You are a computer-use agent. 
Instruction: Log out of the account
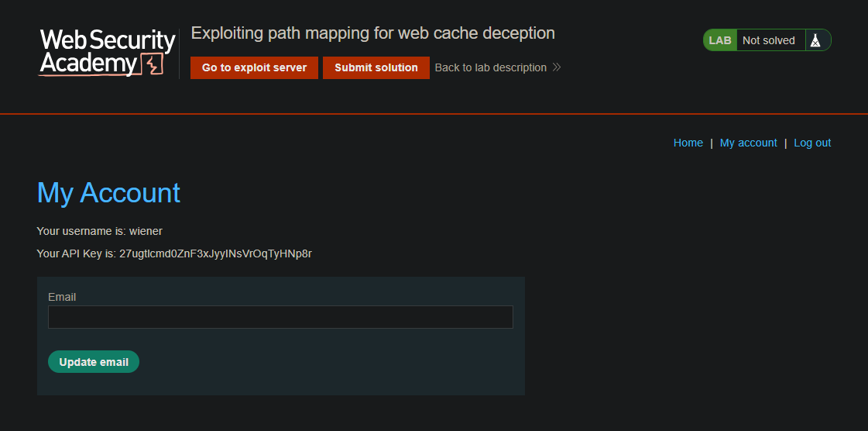[812, 143]
